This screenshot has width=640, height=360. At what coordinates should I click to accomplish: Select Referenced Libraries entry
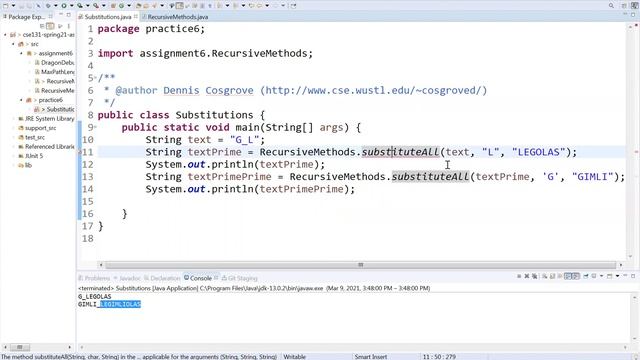(46, 147)
